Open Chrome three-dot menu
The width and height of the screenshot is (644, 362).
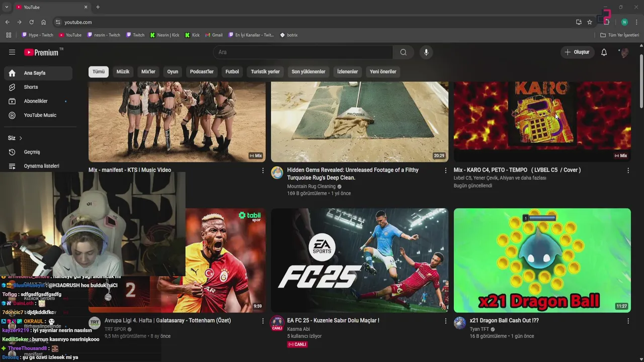click(x=636, y=22)
